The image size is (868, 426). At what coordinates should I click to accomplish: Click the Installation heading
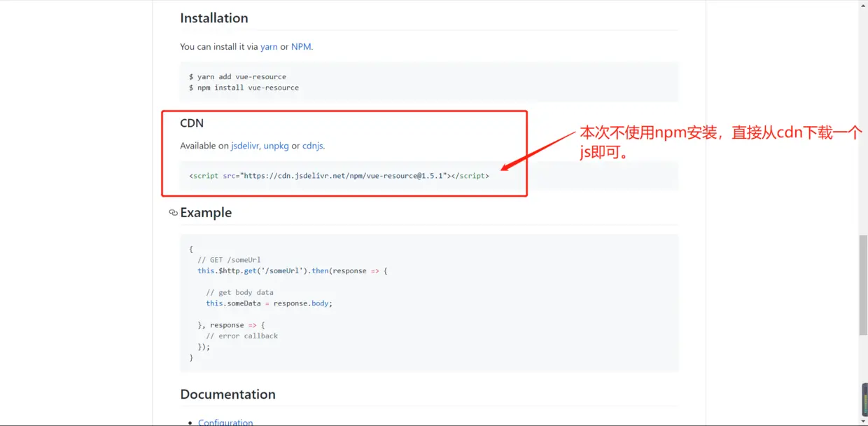(x=214, y=18)
